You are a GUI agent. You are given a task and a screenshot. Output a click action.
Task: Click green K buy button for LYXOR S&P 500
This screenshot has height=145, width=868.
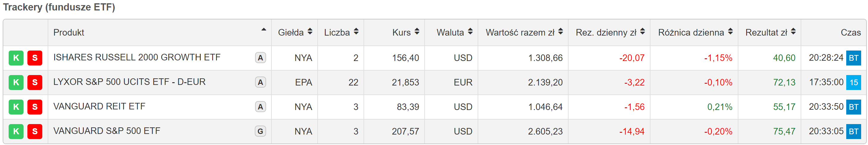(x=16, y=82)
